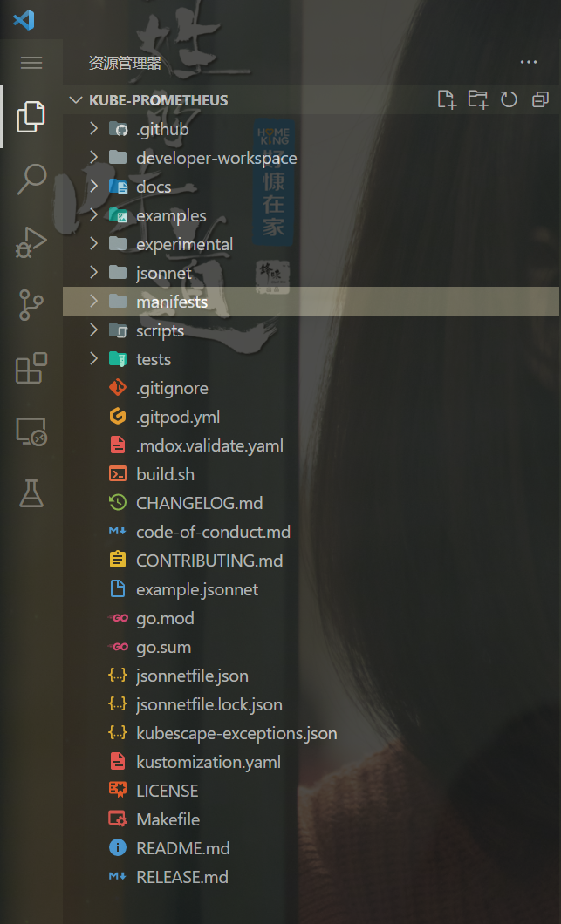Expand the experimental folder chevron
Viewport: 561px width, 924px height.
click(x=94, y=243)
